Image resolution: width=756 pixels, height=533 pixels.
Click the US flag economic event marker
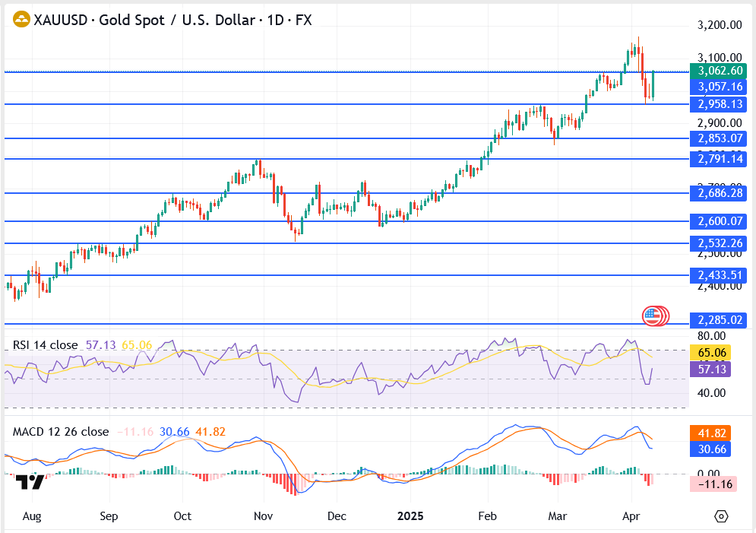coord(652,315)
